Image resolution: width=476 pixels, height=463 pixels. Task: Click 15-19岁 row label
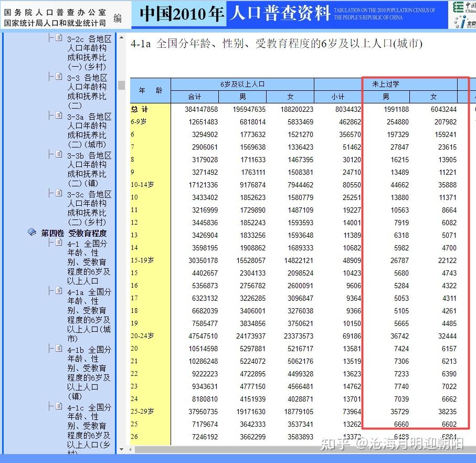pos(142,260)
